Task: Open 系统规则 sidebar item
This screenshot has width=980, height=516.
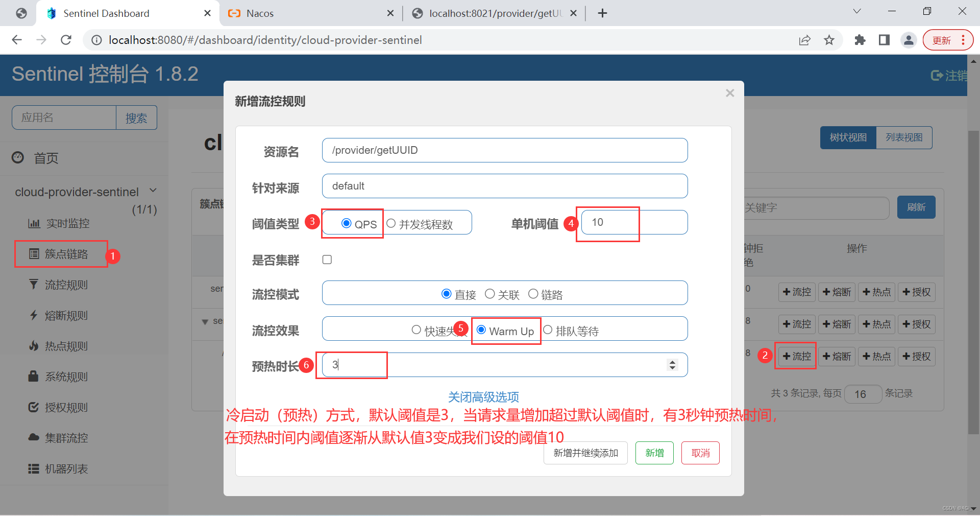Action: [x=59, y=377]
